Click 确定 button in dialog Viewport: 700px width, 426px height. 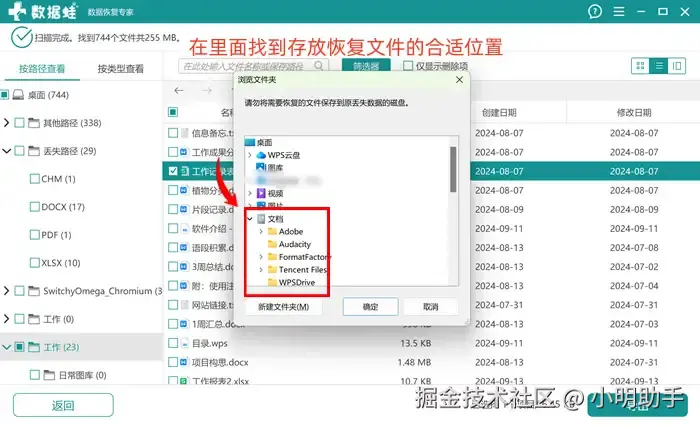[370, 307]
